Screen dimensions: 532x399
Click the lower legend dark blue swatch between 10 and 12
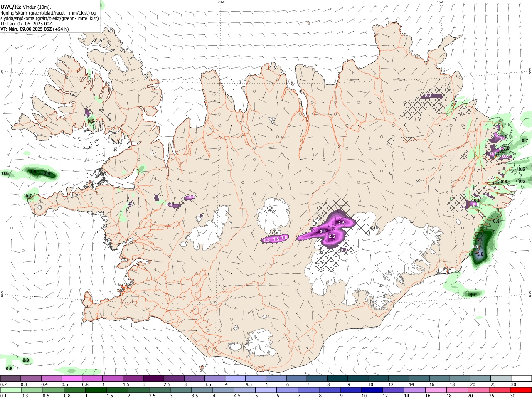372,390
